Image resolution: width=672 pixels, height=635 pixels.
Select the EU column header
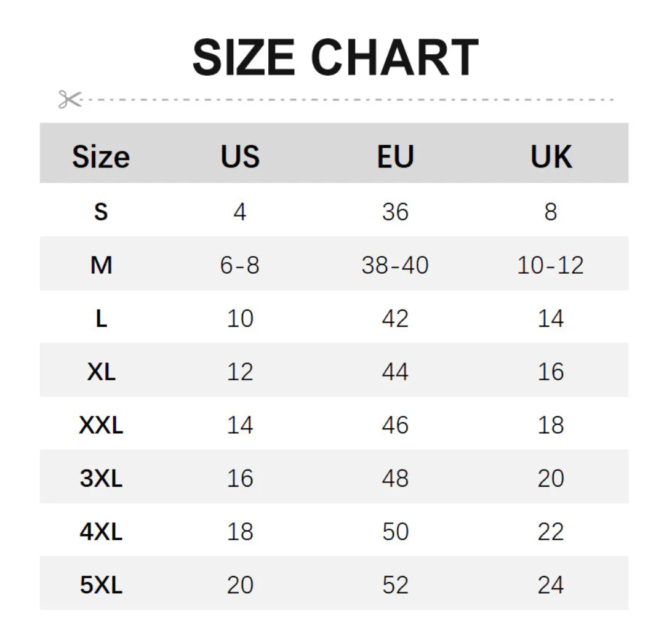pyautogui.click(x=395, y=156)
